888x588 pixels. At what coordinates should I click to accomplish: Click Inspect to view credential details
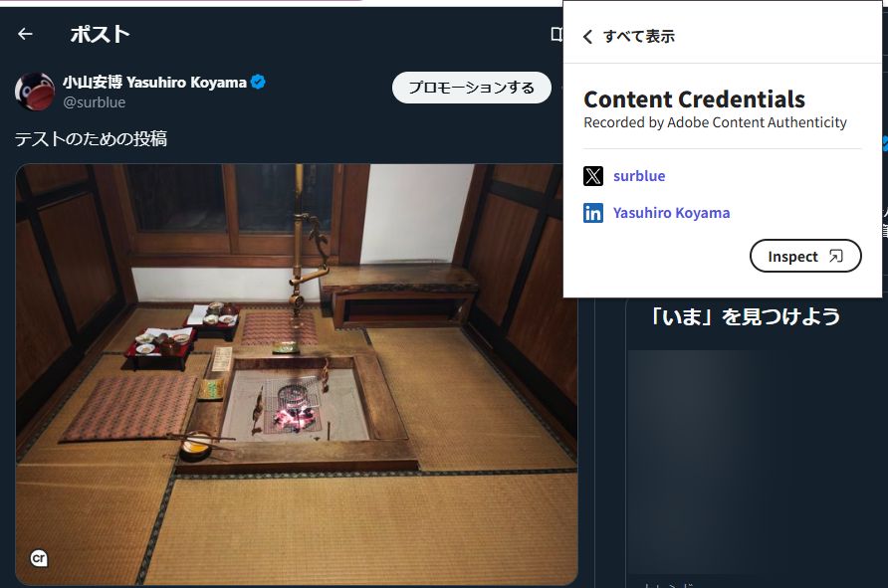[805, 255]
